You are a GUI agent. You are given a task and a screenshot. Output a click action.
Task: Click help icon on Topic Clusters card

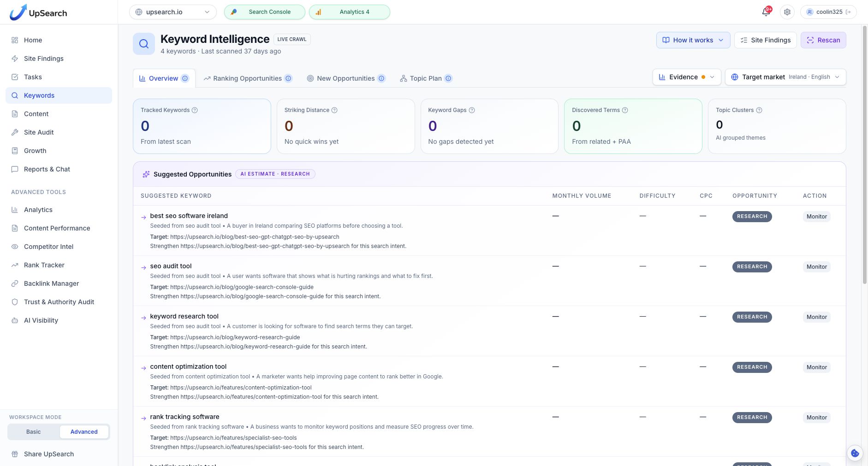pos(759,110)
